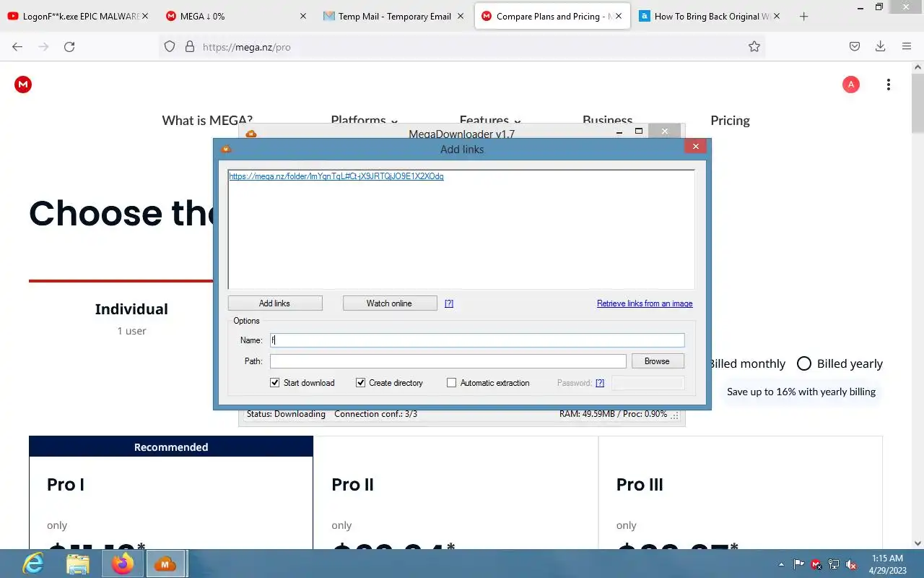Focus the Name input field

pos(477,340)
